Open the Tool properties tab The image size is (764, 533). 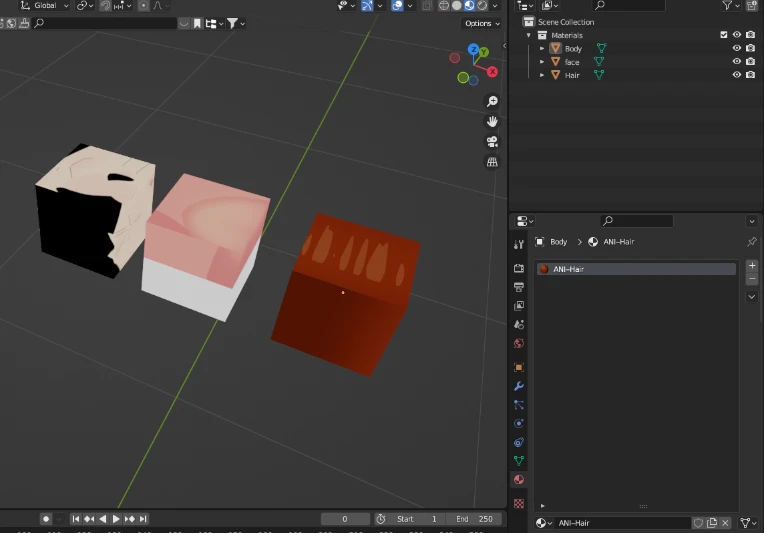(x=519, y=245)
